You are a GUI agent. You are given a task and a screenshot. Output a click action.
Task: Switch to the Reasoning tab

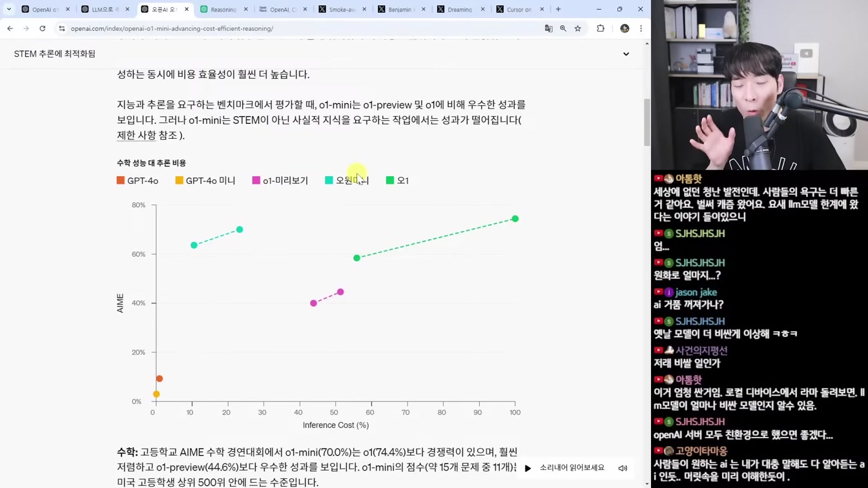click(223, 10)
